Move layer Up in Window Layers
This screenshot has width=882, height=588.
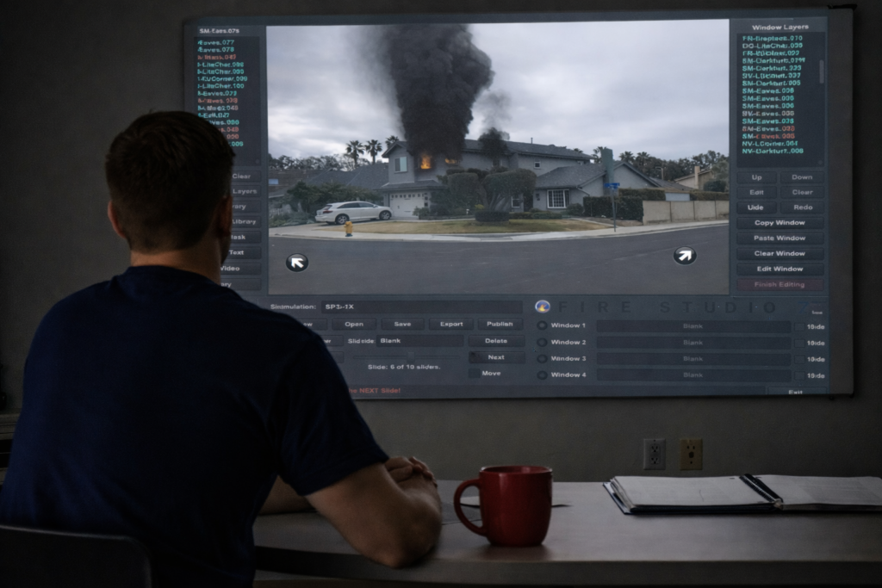click(x=756, y=177)
